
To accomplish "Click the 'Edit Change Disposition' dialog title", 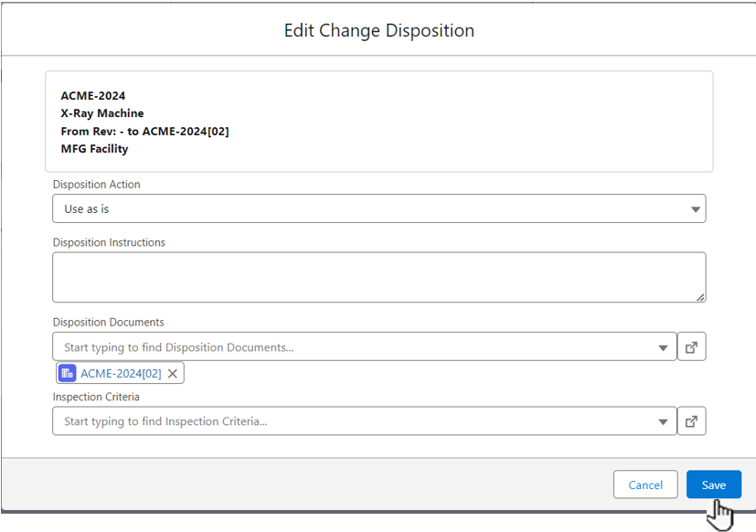I will click(378, 30).
